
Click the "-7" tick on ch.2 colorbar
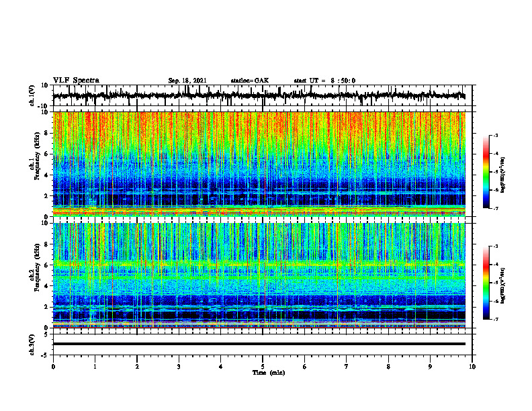tap(495, 320)
